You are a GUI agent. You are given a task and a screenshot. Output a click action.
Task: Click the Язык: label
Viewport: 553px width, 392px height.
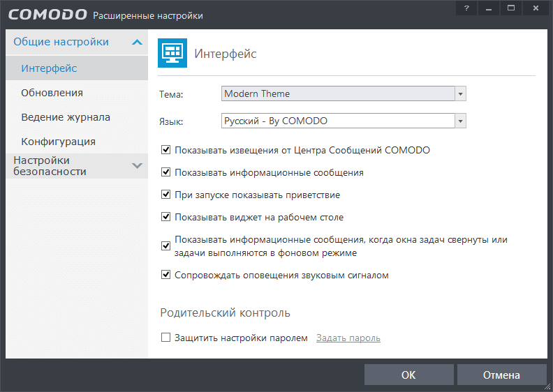click(x=171, y=122)
